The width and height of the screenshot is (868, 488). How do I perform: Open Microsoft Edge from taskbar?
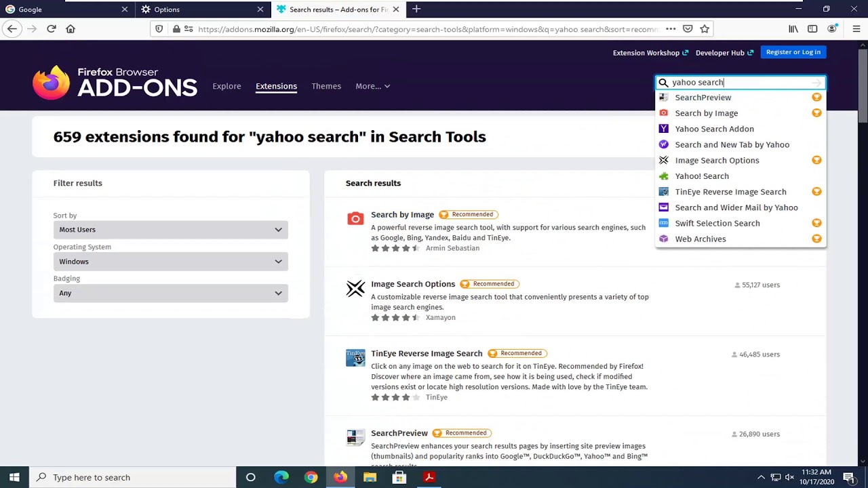click(x=281, y=477)
